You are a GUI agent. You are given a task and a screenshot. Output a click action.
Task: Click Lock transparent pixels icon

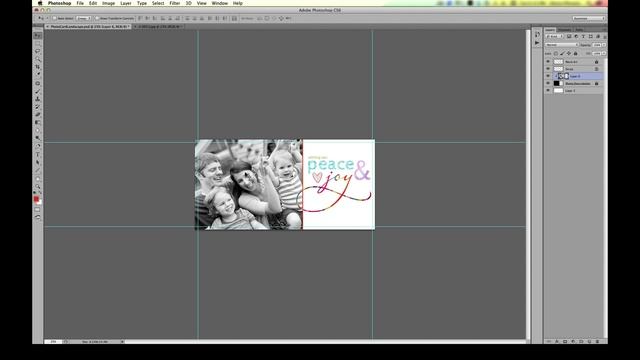pos(556,53)
